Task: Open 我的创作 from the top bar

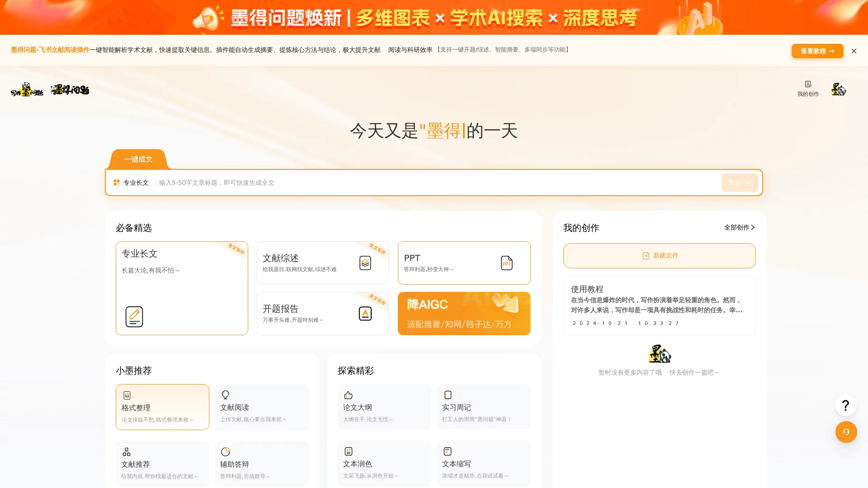Action: [x=808, y=88]
